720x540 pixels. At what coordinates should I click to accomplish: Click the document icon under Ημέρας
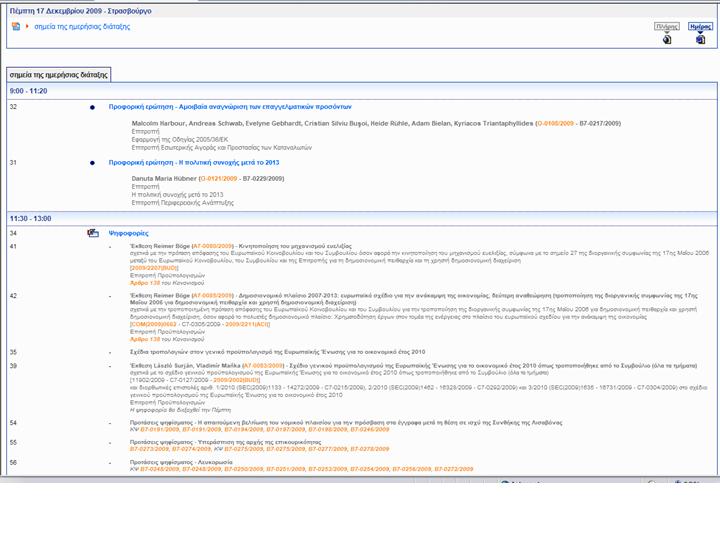tap(700, 40)
